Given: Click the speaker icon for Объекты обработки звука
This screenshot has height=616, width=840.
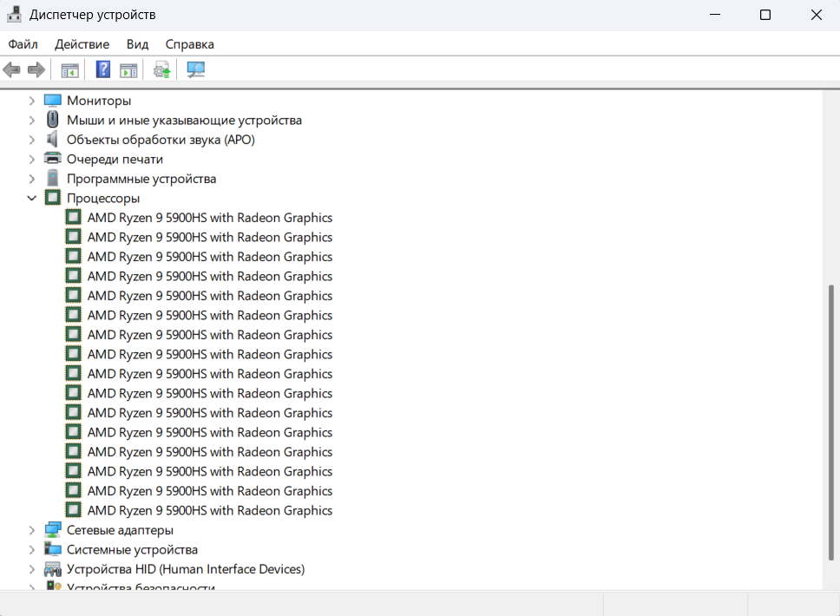Looking at the screenshot, I should pyautogui.click(x=52, y=140).
